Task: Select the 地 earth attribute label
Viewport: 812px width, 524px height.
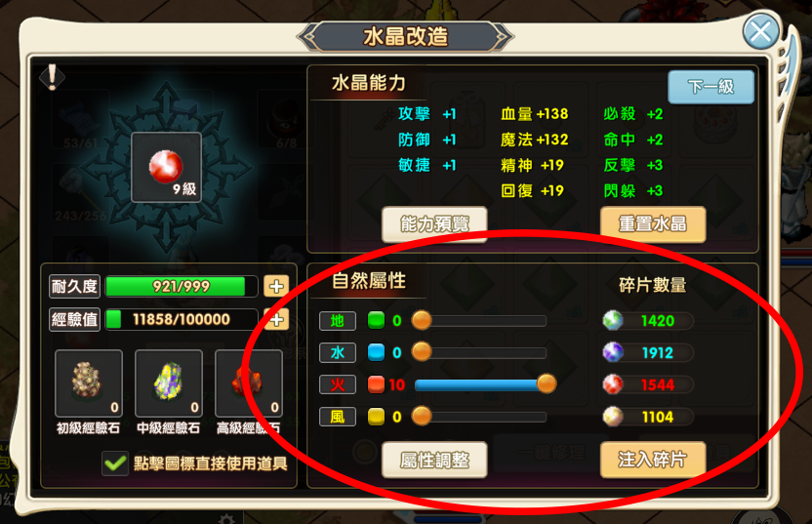Action: 338,321
